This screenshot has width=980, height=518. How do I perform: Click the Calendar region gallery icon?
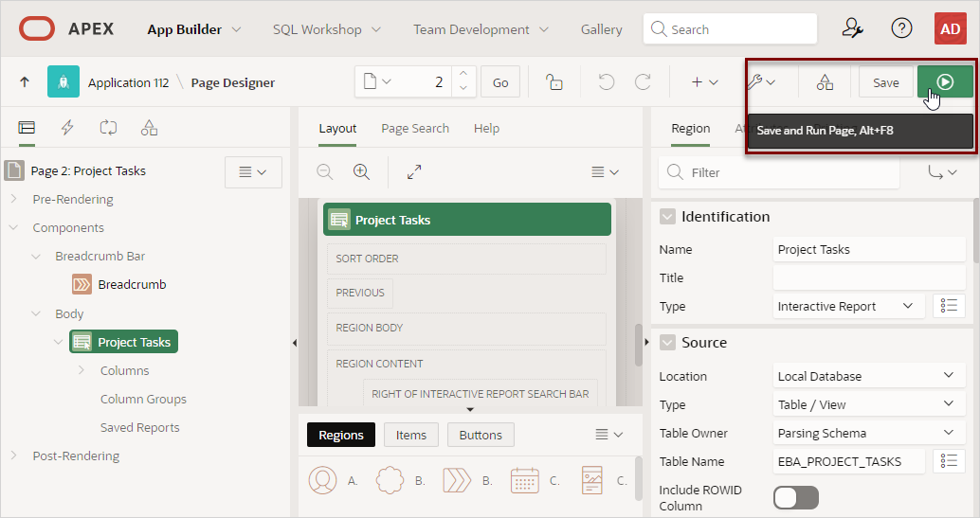pyautogui.click(x=524, y=480)
